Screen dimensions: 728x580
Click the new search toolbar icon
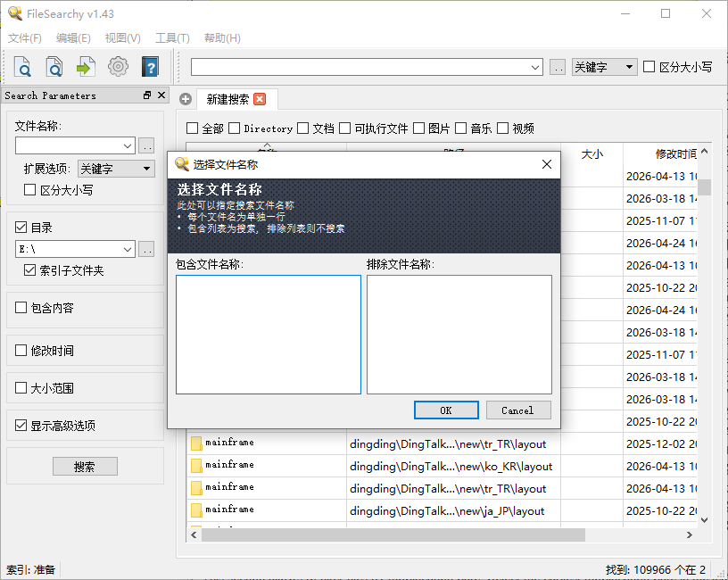tap(22, 67)
